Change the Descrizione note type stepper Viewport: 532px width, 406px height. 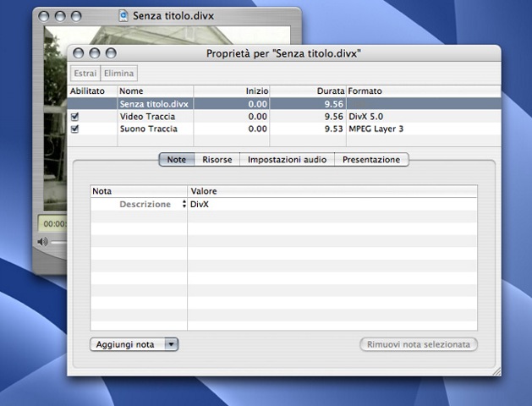184,204
